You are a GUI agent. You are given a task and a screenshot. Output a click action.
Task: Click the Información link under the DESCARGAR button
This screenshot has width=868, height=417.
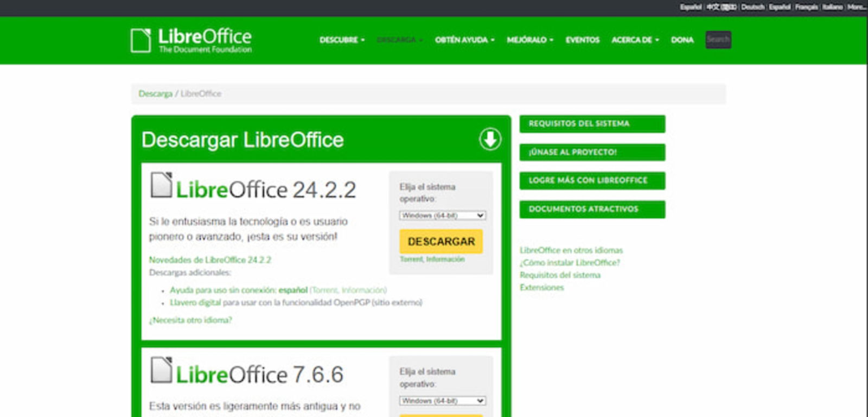click(445, 259)
